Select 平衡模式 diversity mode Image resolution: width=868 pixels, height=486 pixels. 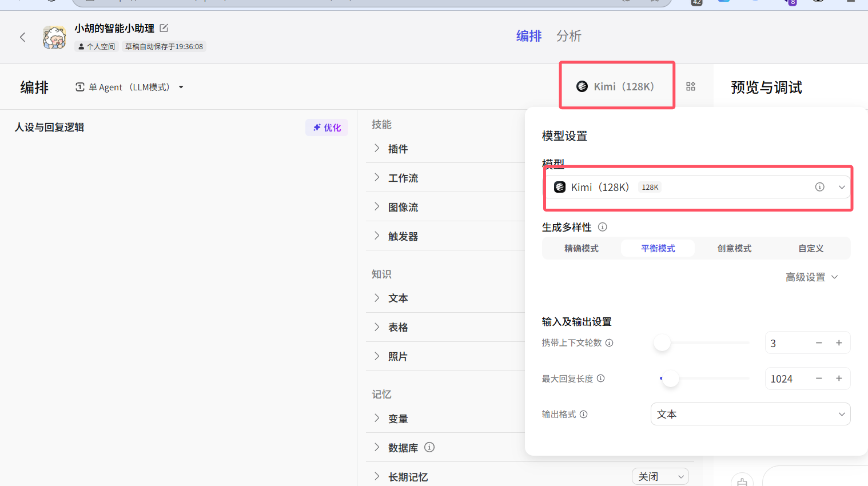(658, 248)
